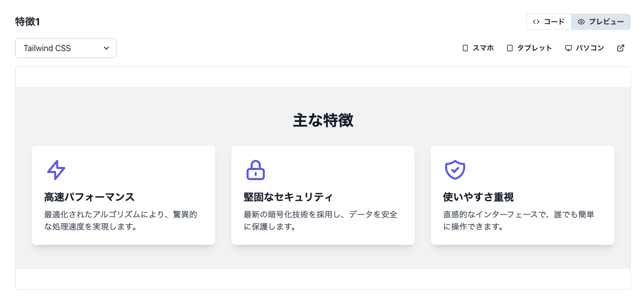Click the 堅固なセキュリティ card heading

pyautogui.click(x=289, y=197)
